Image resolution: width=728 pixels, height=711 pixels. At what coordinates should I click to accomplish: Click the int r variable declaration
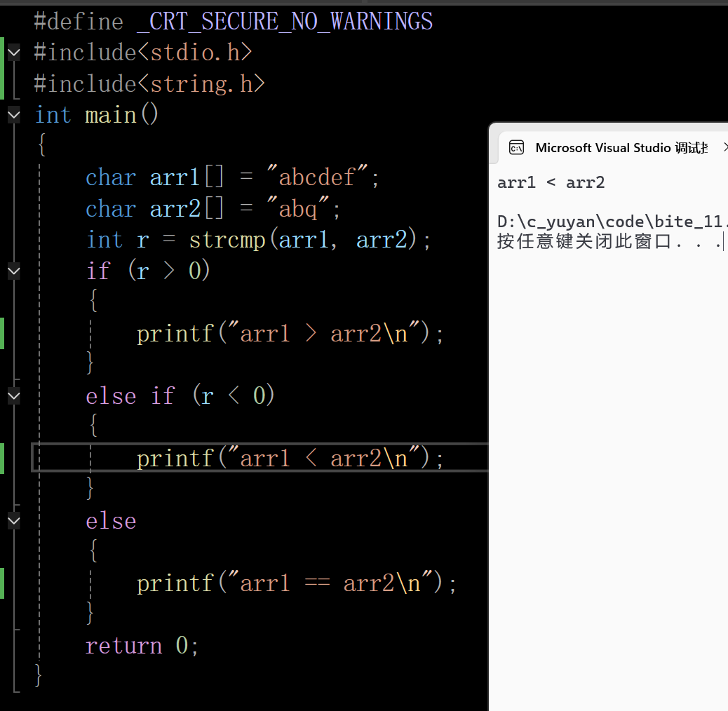[x=117, y=240]
